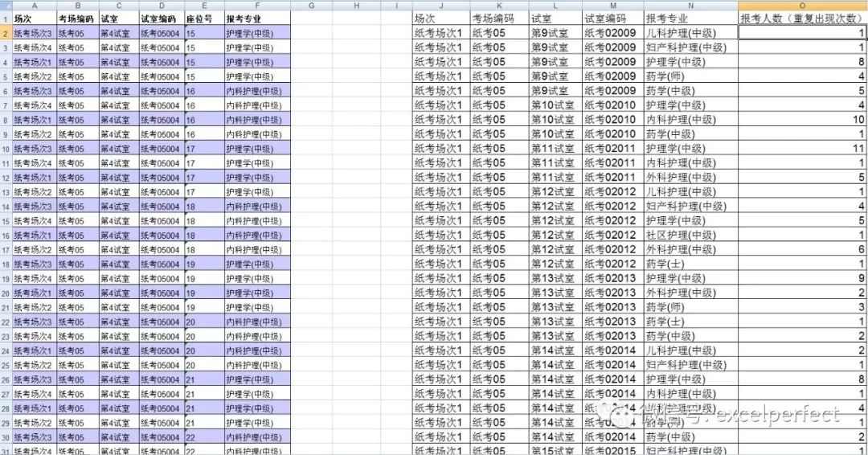Click 药学(师) cell in 第13试室 row

tap(691, 306)
